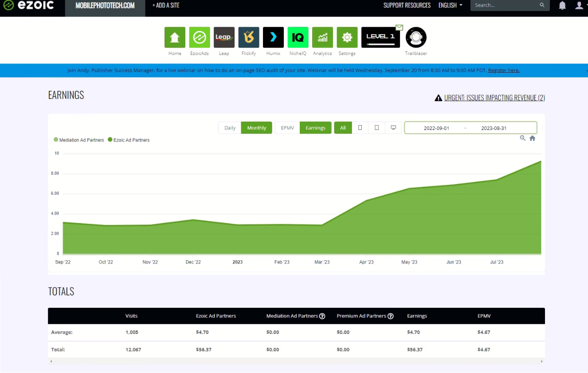Filter by mobile phone device icon
Viewport: 588px width, 373px height.
[x=360, y=128]
